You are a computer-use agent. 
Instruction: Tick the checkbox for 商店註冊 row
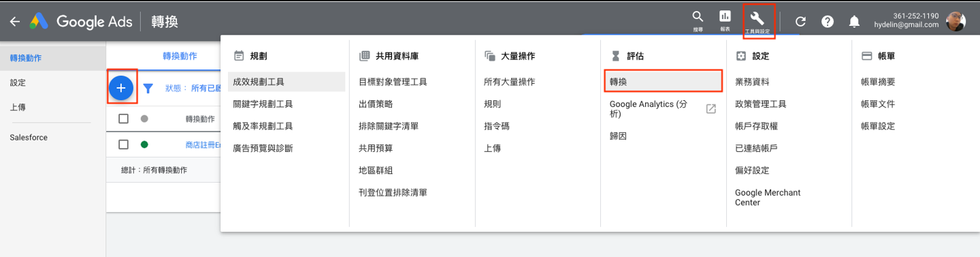[123, 145]
